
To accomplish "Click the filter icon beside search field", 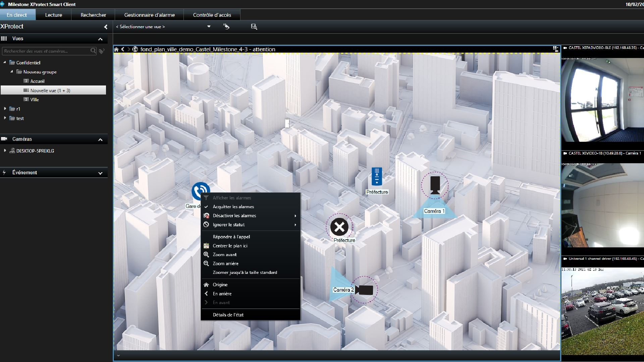I will (x=102, y=51).
